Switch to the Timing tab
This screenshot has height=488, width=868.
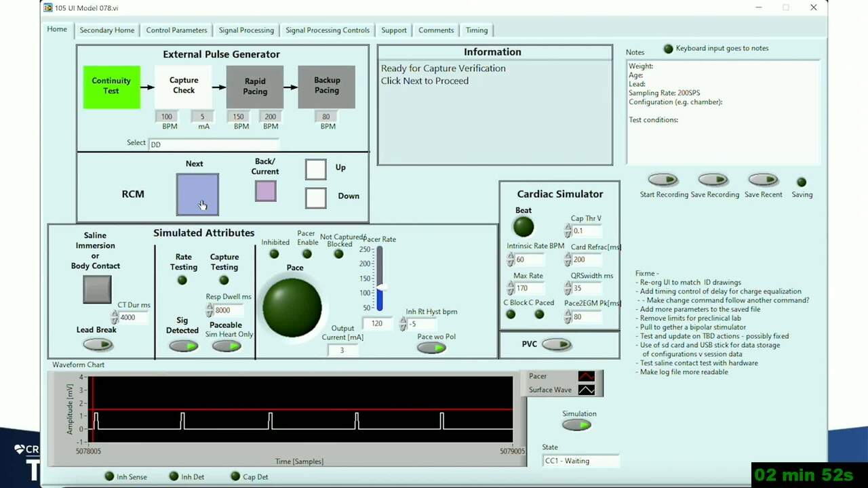point(477,30)
